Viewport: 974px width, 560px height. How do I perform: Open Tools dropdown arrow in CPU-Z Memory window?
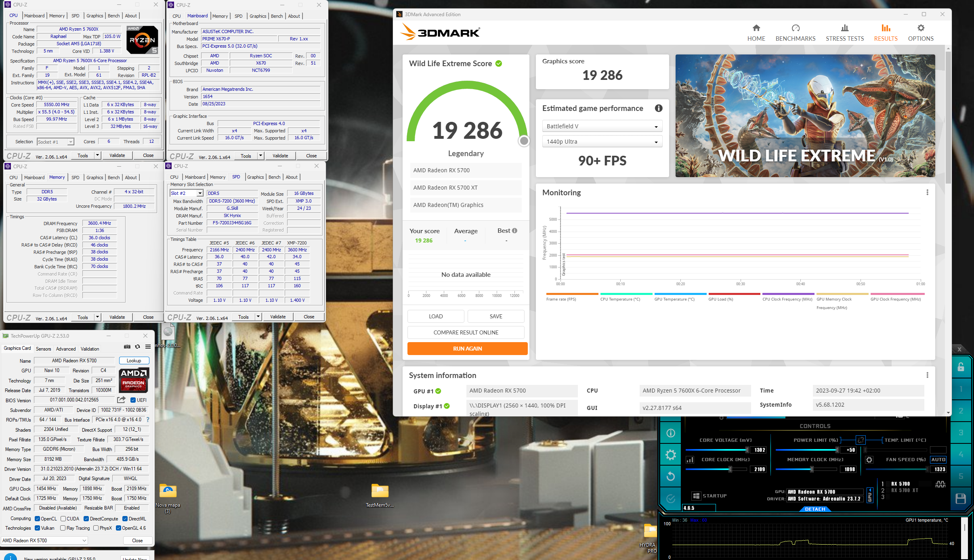pos(97,318)
